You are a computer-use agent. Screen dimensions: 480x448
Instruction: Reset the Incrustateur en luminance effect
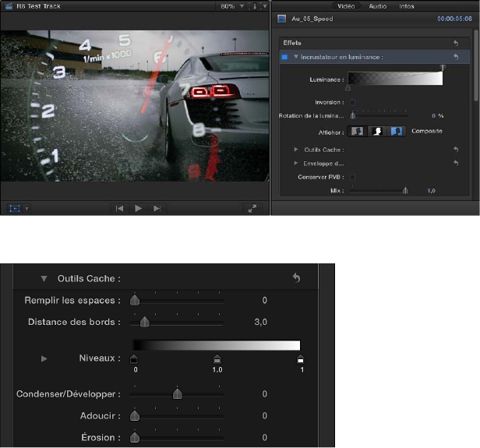click(x=456, y=57)
